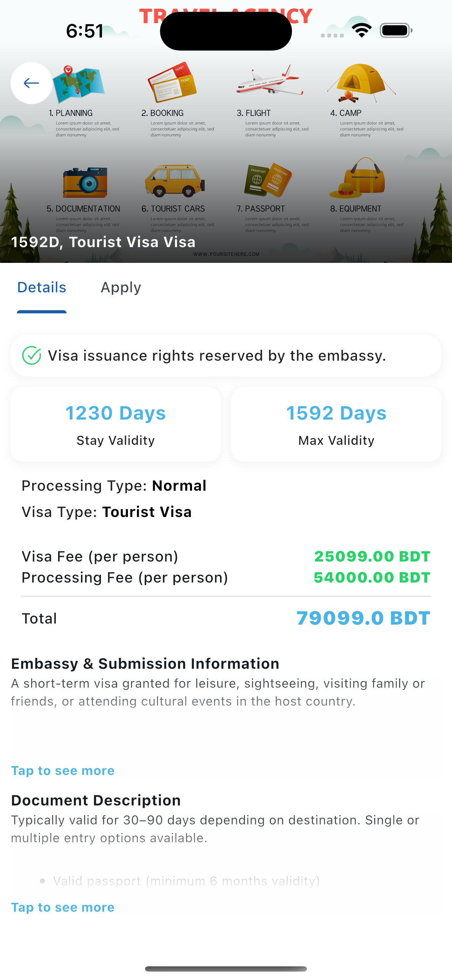Tap the passport booklets icon
This screenshot has width=452, height=980.
coord(268,179)
